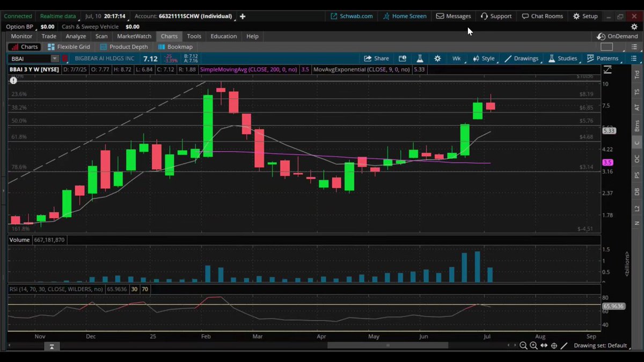
Task: Click the BBAI symbol input field
Action: [x=30, y=58]
